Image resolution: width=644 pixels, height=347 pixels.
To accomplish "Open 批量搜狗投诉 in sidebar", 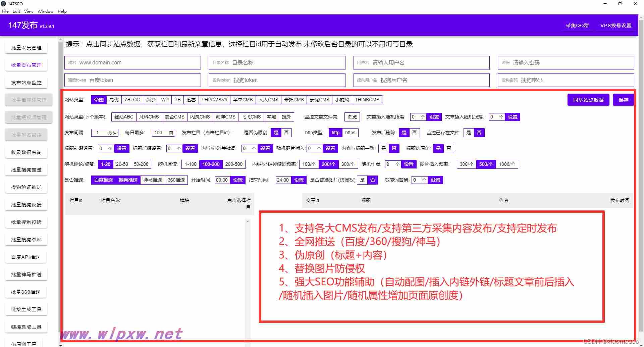I will point(26,222).
